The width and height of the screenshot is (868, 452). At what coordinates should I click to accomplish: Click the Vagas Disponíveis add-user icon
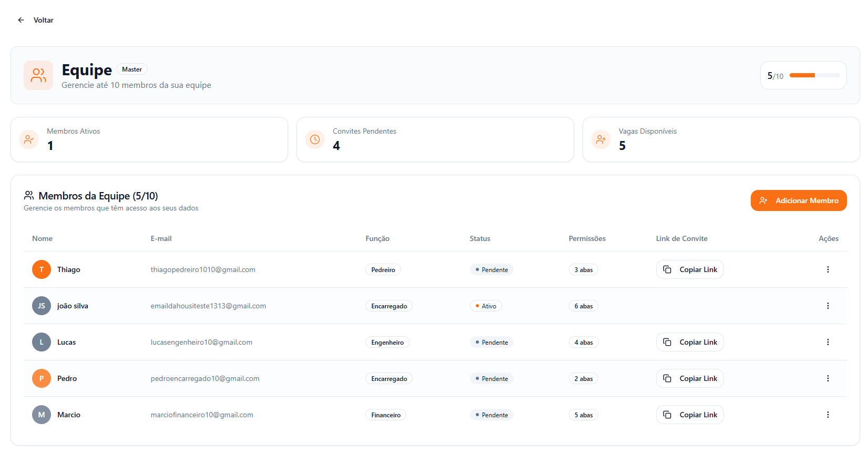coord(601,139)
